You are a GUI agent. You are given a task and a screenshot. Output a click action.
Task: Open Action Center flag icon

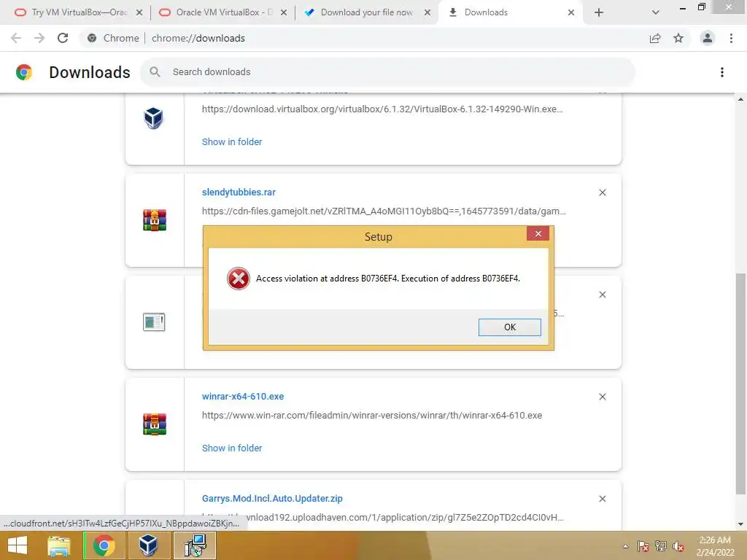click(643, 546)
